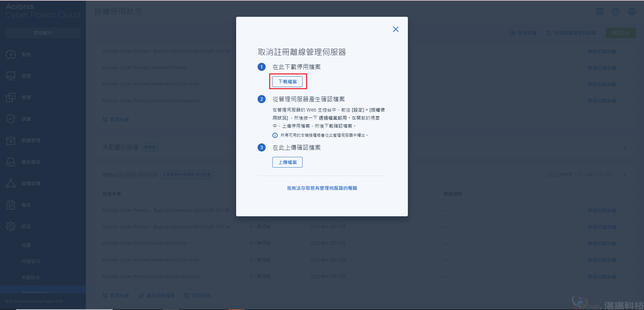Screen dimensions: 644x310
Task: Click 取消登錄 at the bottom
Action: pyautogui.click(x=197, y=296)
